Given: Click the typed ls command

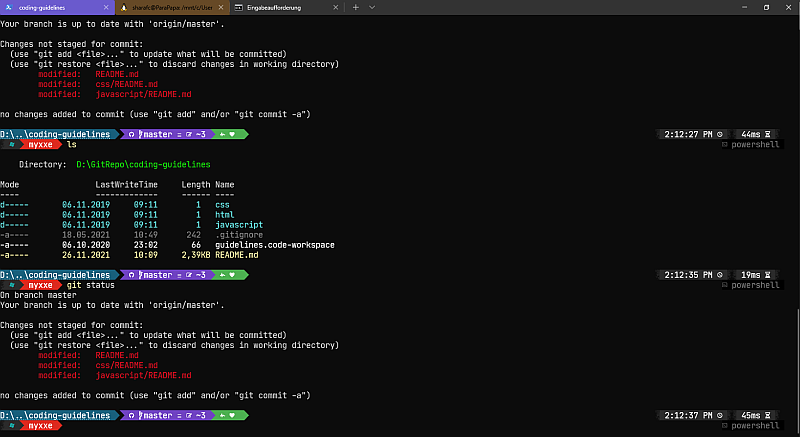Looking at the screenshot, I should click(x=72, y=144).
